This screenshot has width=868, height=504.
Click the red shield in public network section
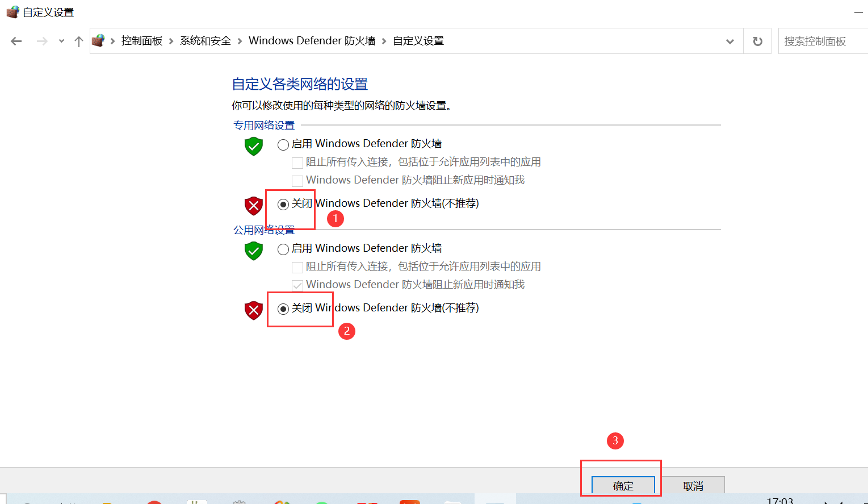tap(254, 310)
